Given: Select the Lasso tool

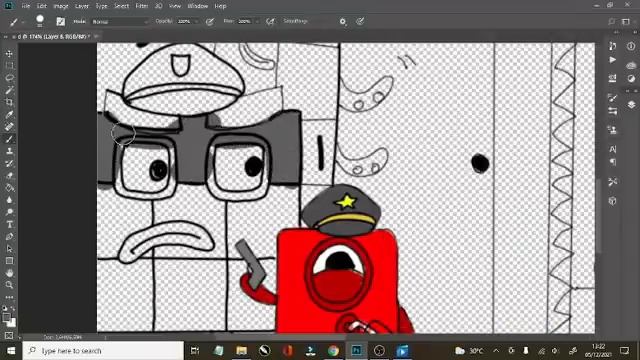Looking at the screenshot, I should pyautogui.click(x=9, y=78).
